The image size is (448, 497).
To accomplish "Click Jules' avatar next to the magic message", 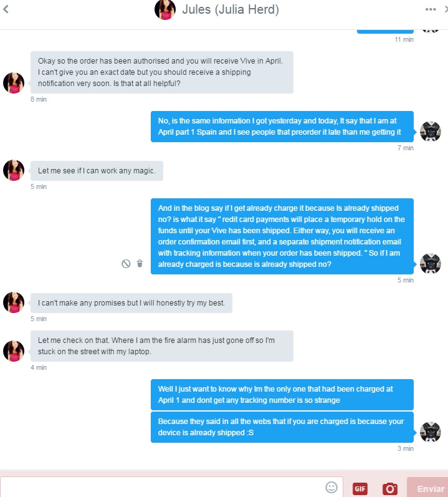I will coord(14,170).
